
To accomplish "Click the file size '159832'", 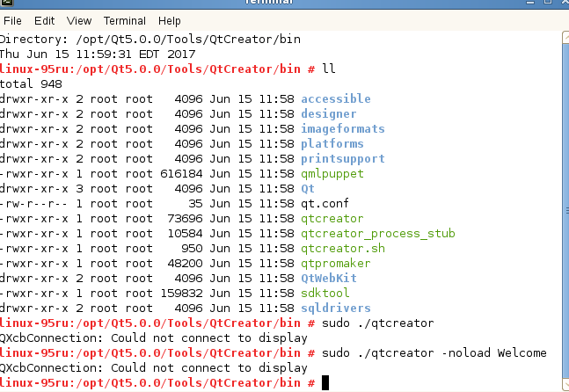I will click(x=181, y=293).
